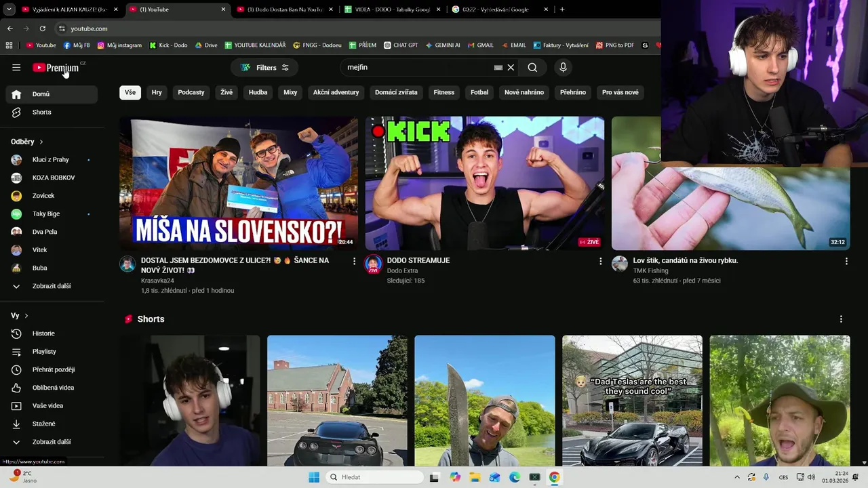Viewport: 868px width, 488px height.
Task: Click the YouTube Premium logo
Action: point(56,68)
